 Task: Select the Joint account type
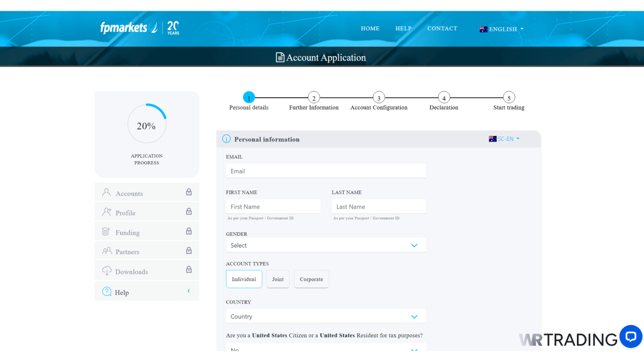(278, 279)
